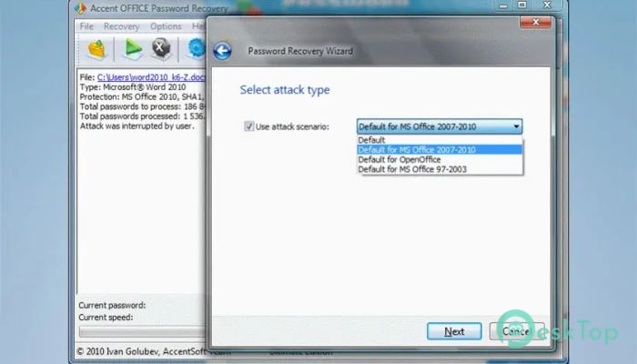Go back with wizard's blue arrow button
Image resolution: width=637 pixels, height=364 pixels.
[x=222, y=51]
